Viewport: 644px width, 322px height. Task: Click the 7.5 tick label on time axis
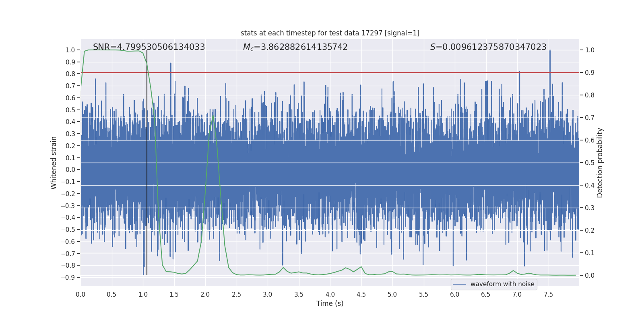tap(548, 295)
